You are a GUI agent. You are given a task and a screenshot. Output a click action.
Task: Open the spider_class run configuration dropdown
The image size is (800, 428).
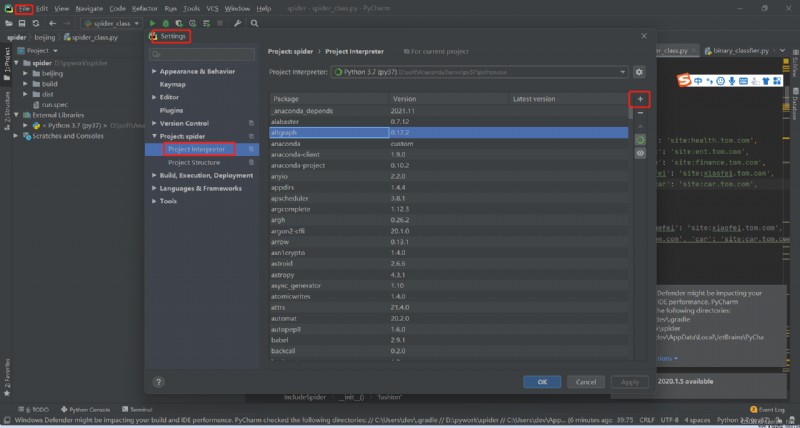pyautogui.click(x=111, y=23)
